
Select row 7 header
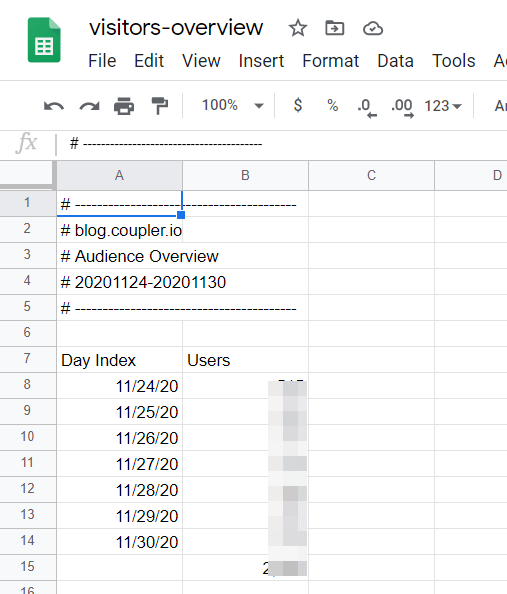point(28,359)
